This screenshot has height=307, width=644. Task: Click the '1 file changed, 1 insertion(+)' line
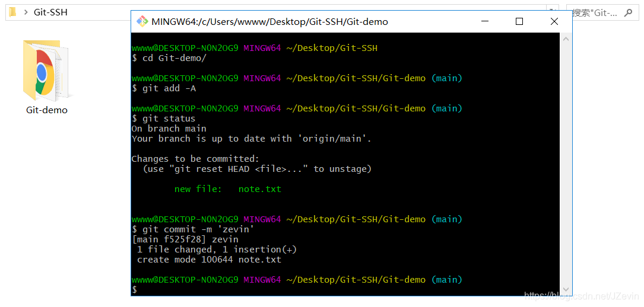pyautogui.click(x=217, y=249)
